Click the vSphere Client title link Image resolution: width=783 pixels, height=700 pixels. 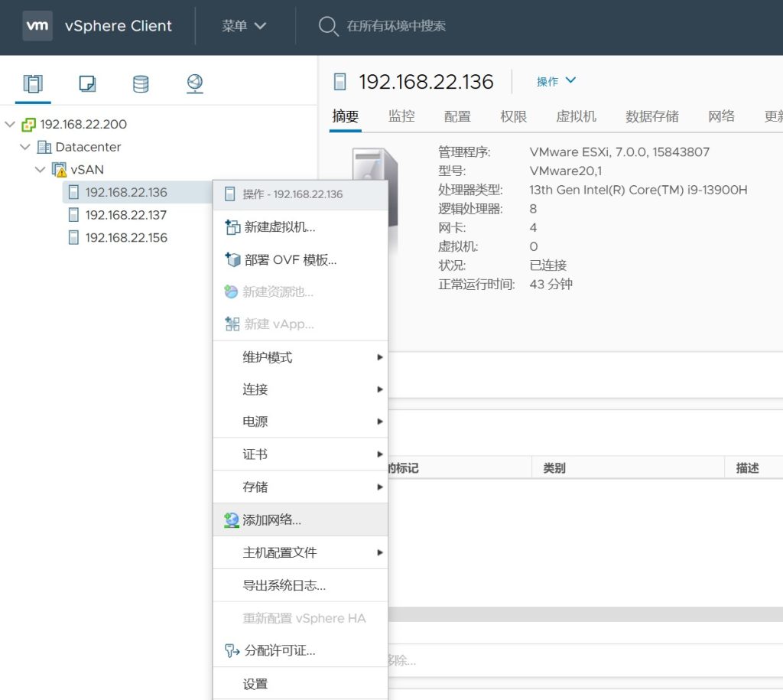[x=119, y=25]
